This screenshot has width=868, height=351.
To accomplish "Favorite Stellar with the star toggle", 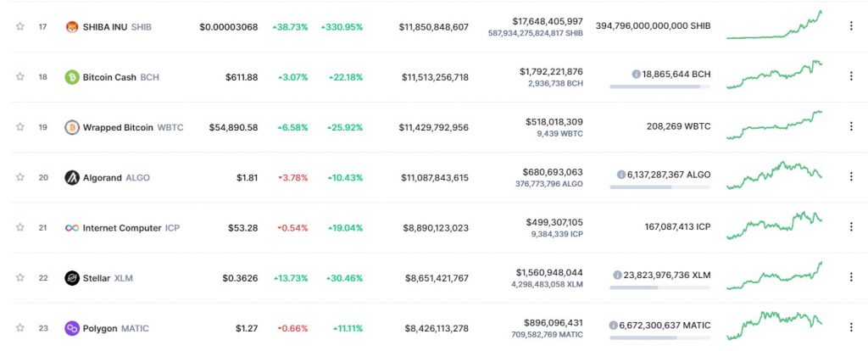I will coord(20,278).
